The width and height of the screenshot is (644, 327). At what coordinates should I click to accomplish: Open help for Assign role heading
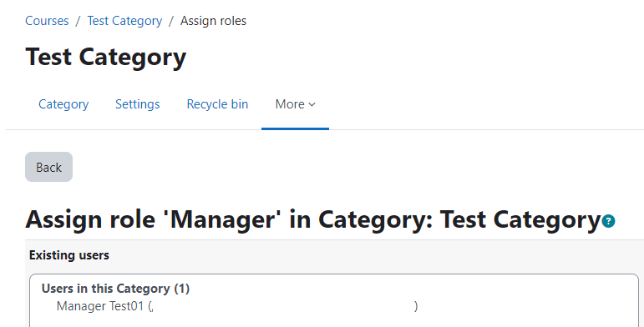point(608,221)
